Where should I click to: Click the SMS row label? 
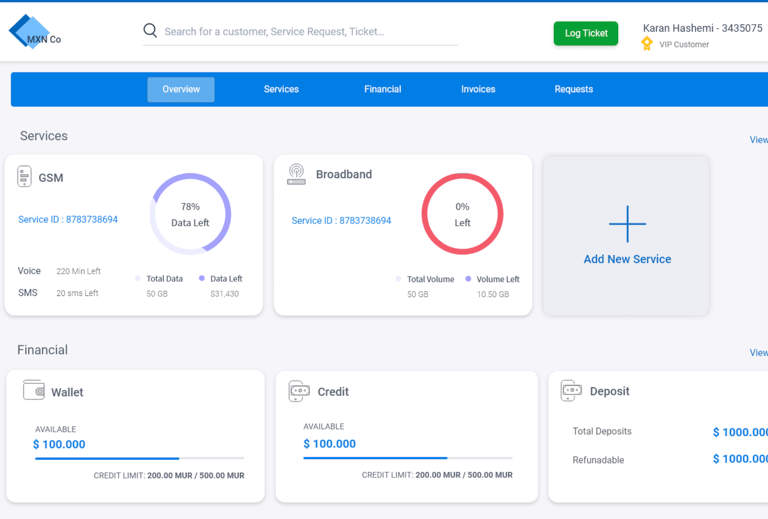tap(28, 293)
